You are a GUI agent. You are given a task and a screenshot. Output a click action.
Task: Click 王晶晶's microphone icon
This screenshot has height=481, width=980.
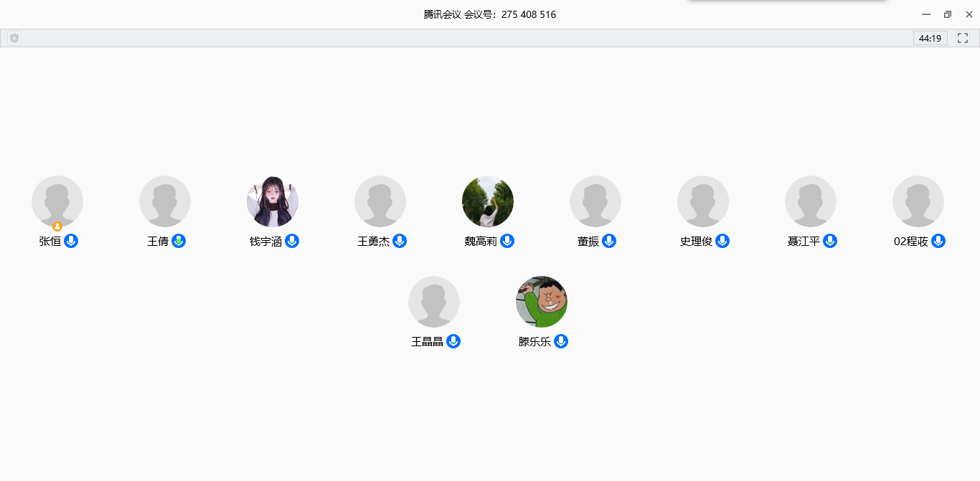tap(453, 341)
